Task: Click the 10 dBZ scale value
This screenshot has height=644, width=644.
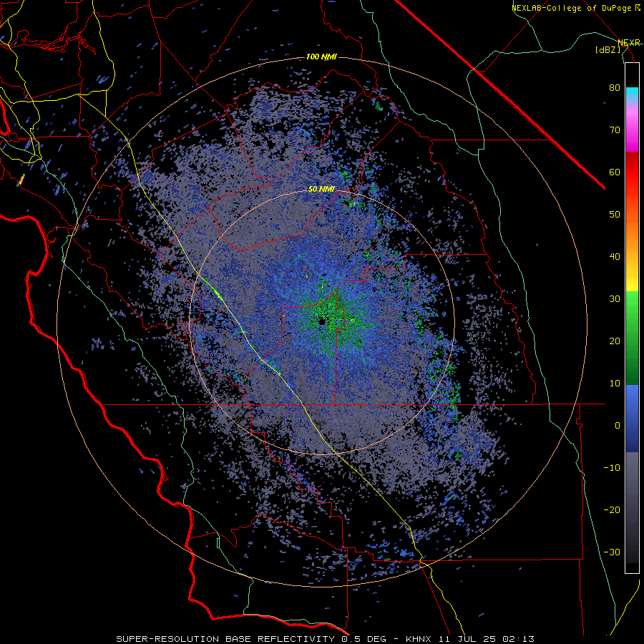Action: (615, 384)
